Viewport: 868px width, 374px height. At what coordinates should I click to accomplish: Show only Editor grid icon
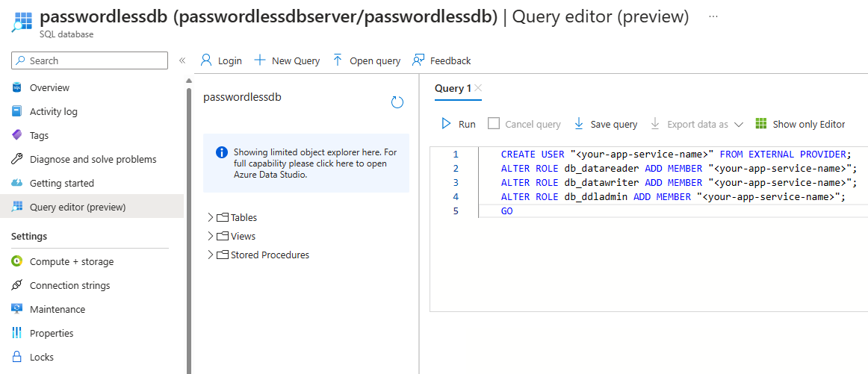click(761, 124)
